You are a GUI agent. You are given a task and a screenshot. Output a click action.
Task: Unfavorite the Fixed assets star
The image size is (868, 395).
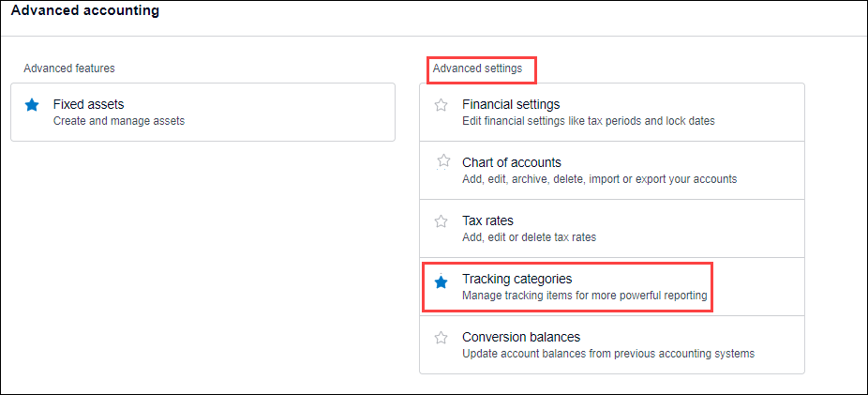pos(32,105)
